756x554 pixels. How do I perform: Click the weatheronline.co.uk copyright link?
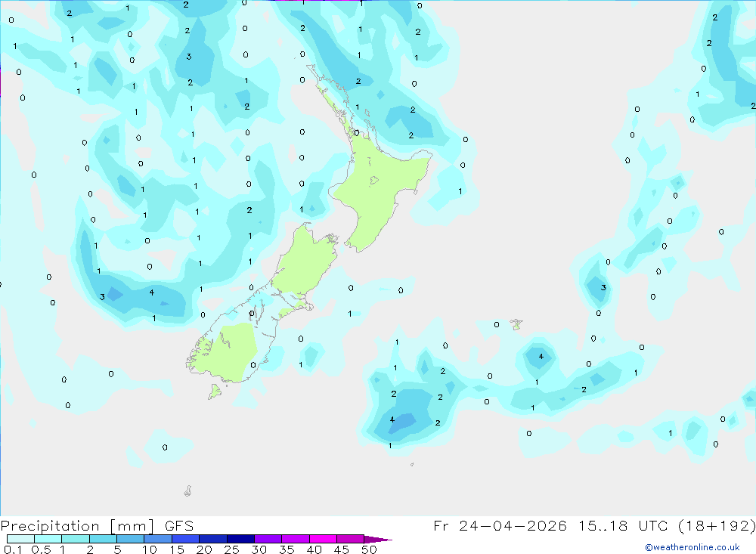click(x=692, y=547)
